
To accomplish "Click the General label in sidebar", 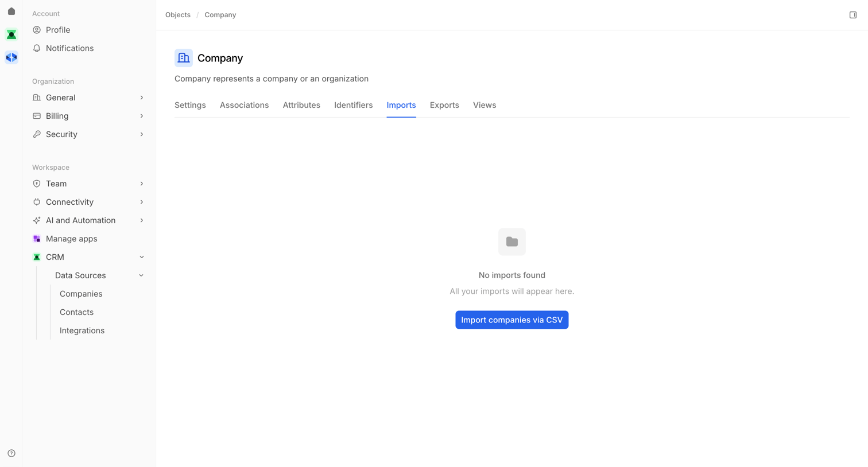I will pyautogui.click(x=60, y=98).
